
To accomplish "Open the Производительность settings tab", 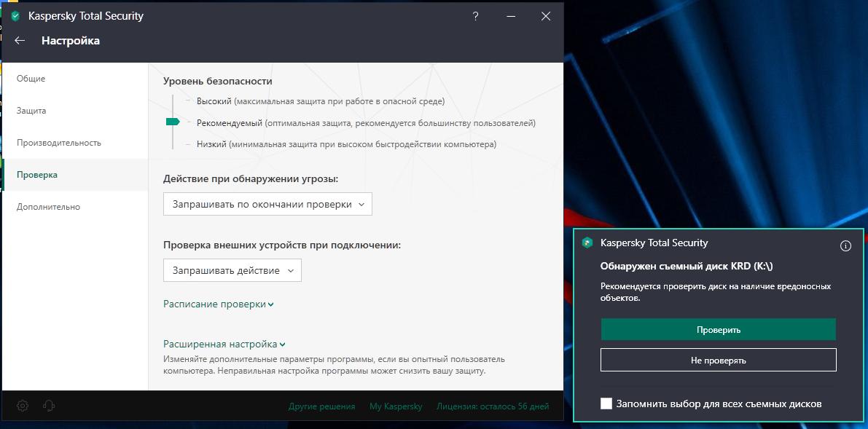I will pyautogui.click(x=75, y=143).
